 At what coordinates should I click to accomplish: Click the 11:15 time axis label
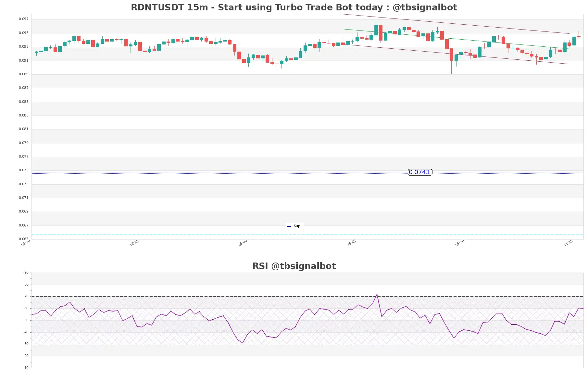[568, 243]
